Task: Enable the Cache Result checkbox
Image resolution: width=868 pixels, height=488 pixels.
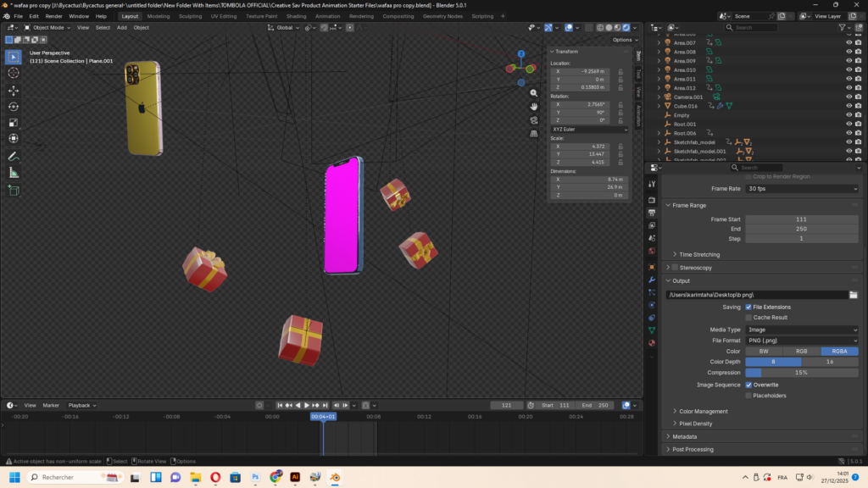Action: [x=748, y=317]
